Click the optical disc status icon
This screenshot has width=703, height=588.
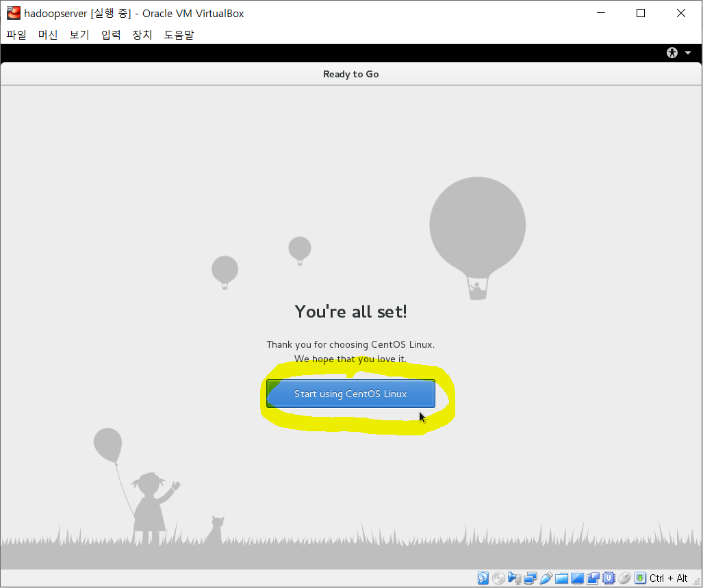(x=498, y=578)
